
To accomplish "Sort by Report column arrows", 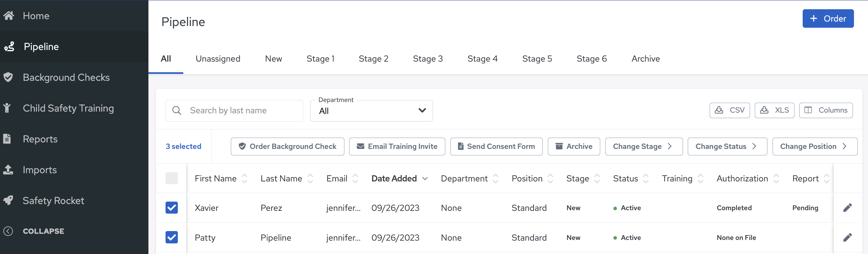I will click(x=827, y=178).
